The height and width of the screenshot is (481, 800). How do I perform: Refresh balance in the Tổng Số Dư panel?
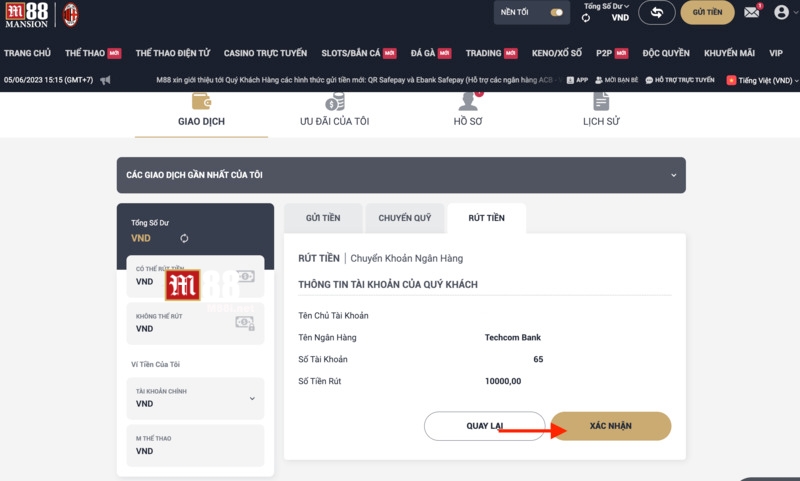tap(184, 238)
